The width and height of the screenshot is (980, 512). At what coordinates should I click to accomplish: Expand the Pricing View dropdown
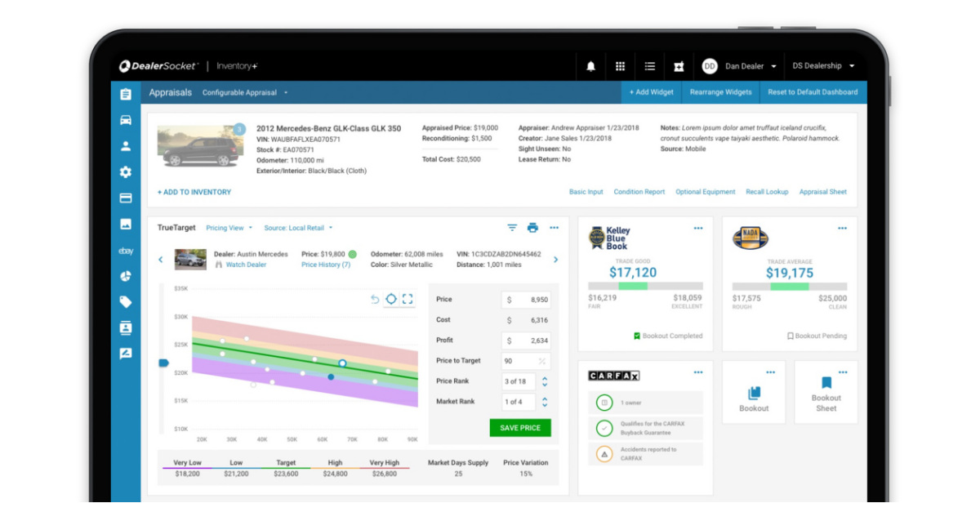click(x=229, y=228)
